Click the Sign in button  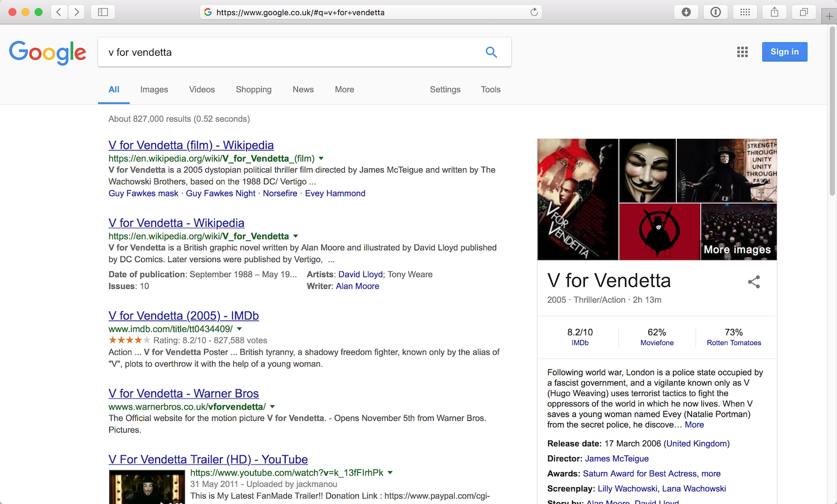tap(784, 51)
